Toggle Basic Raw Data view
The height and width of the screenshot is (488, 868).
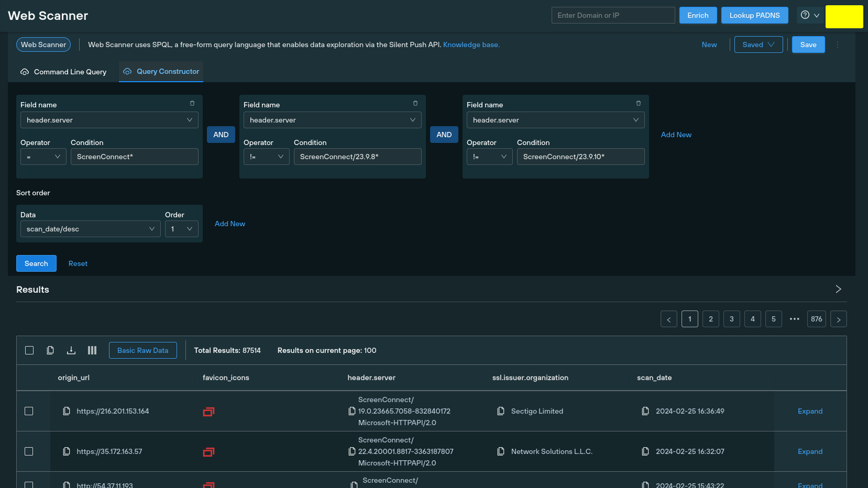tap(143, 350)
